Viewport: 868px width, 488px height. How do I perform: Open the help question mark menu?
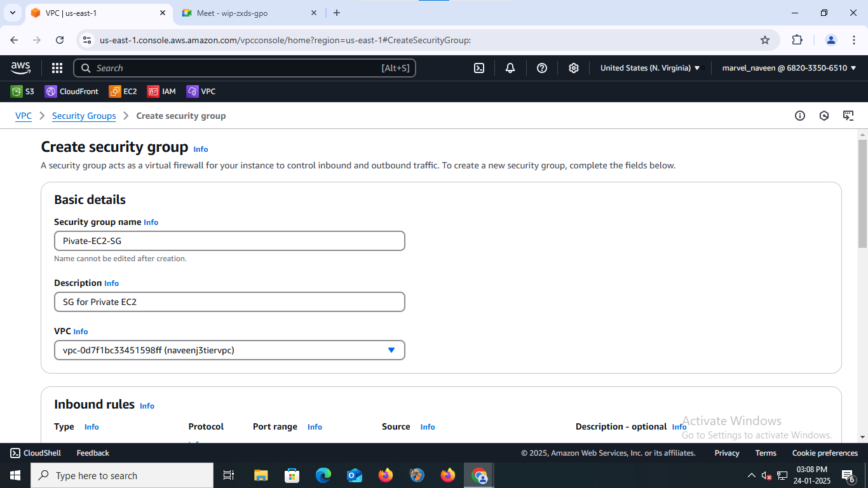click(542, 68)
